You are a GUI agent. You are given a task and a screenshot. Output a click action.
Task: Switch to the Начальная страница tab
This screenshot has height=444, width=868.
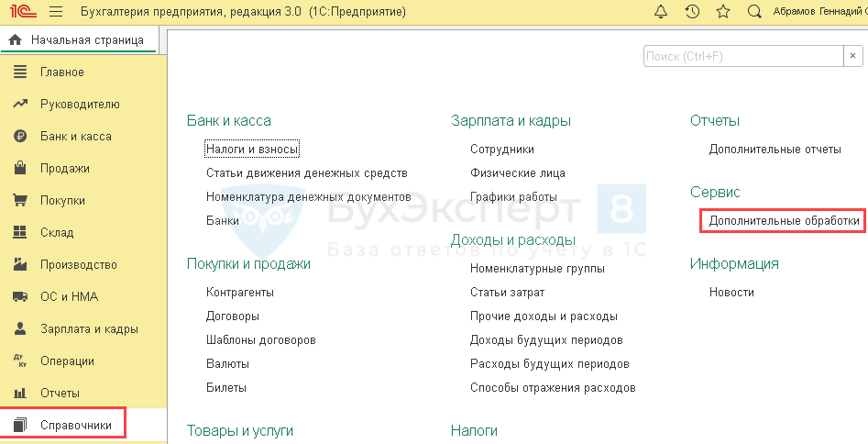(x=86, y=40)
